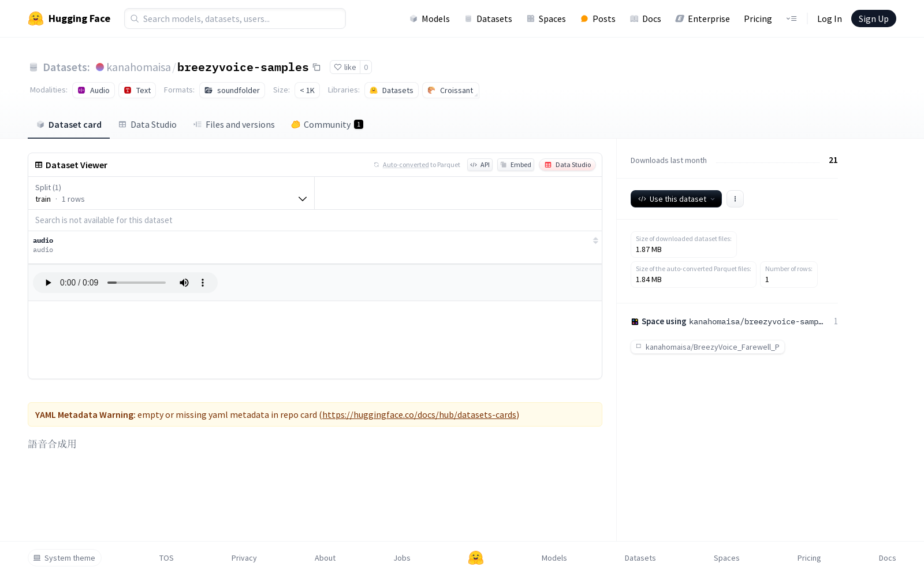Switch to System theme selector
The image size is (924, 578).
pos(65,558)
